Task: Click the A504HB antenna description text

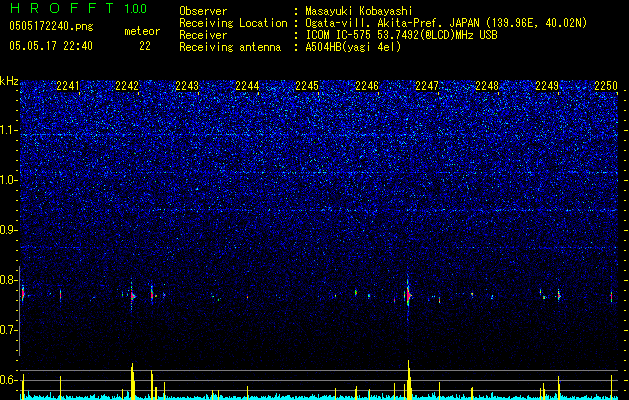Action: 353,47
